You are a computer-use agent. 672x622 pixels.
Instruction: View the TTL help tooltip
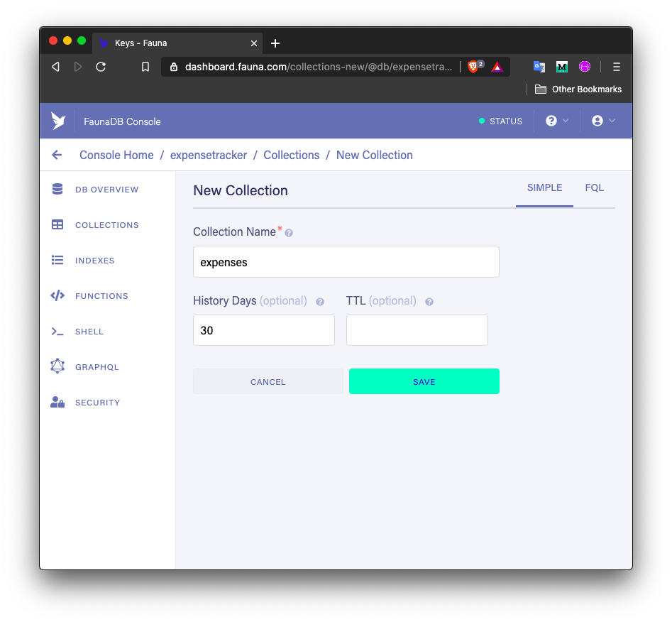pyautogui.click(x=429, y=302)
